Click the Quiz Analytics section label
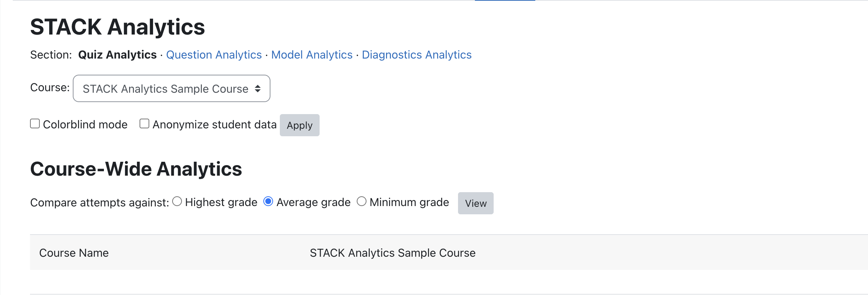Image resolution: width=868 pixels, height=295 pixels. click(117, 55)
